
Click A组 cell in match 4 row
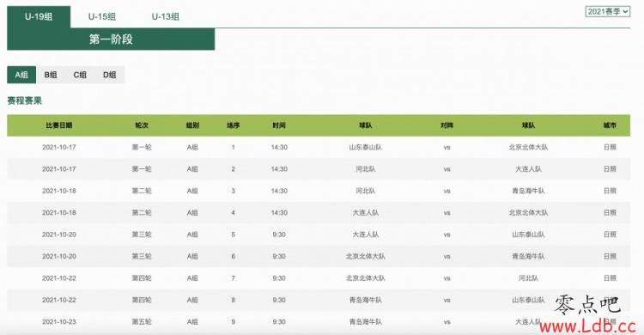coord(192,212)
